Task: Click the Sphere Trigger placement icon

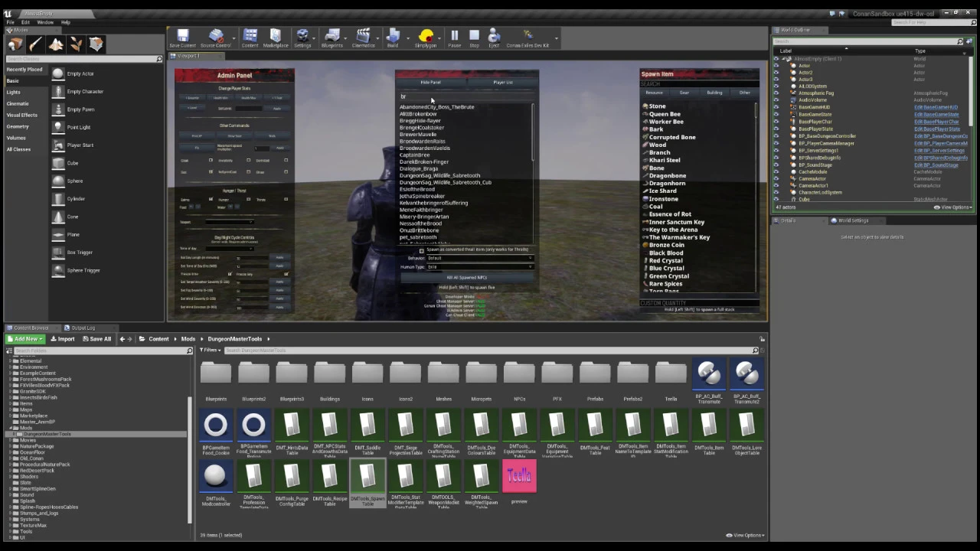Action: pos(58,270)
